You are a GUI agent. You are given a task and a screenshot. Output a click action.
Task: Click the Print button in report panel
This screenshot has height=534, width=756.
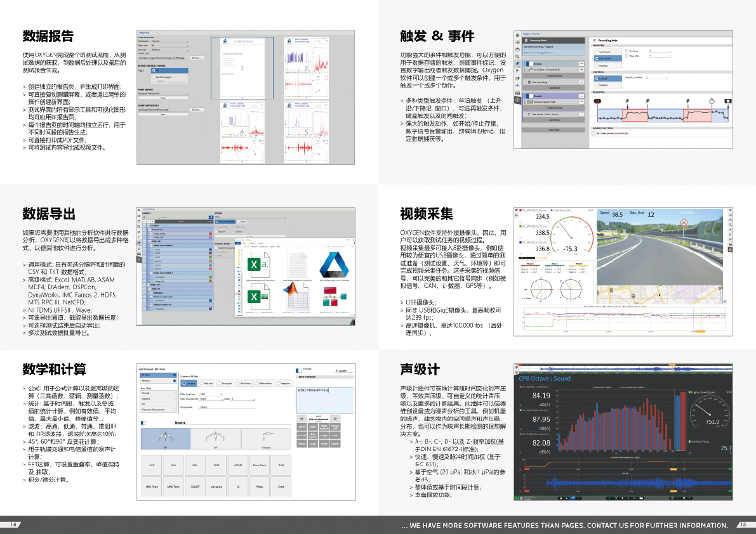[163, 98]
